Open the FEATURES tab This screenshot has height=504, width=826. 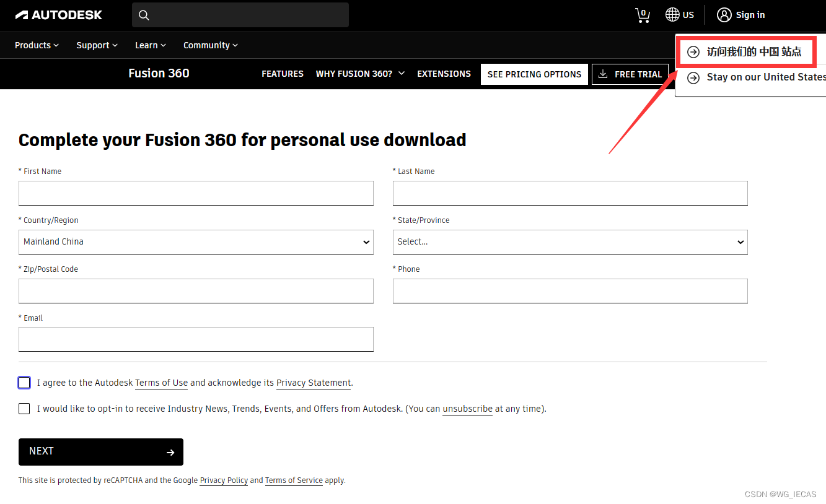pos(283,74)
